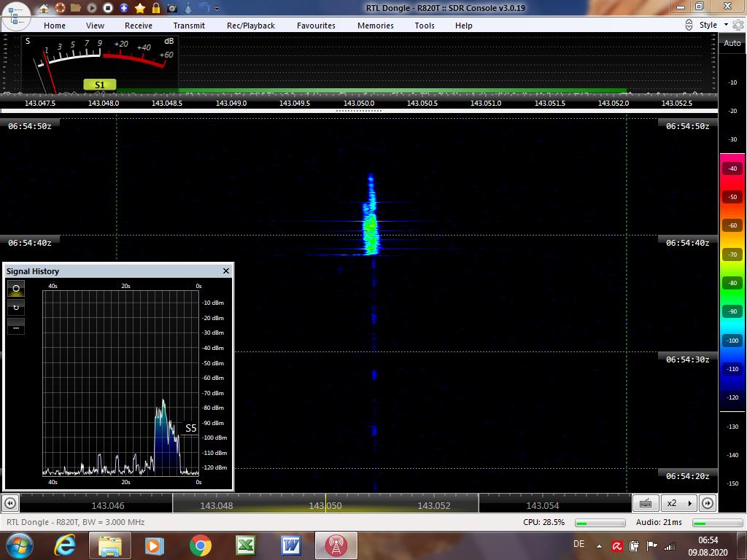
Task: Open the Tools ribbon tab
Action: click(x=425, y=26)
